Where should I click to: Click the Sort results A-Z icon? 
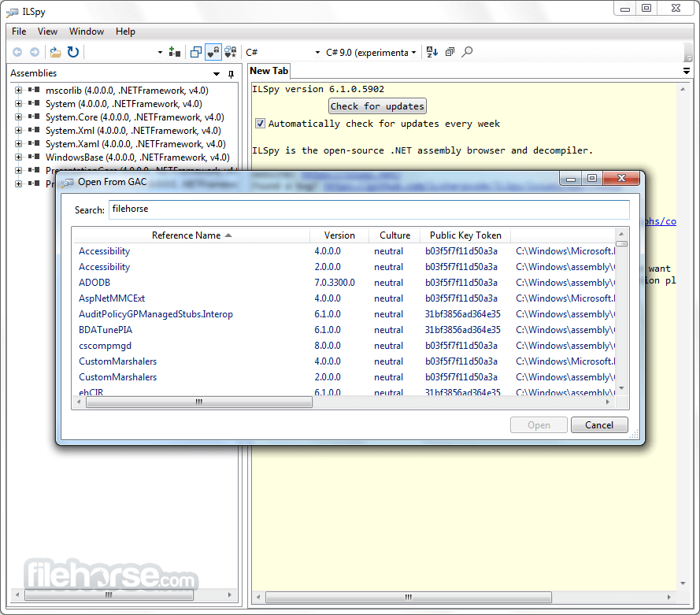[x=431, y=52]
